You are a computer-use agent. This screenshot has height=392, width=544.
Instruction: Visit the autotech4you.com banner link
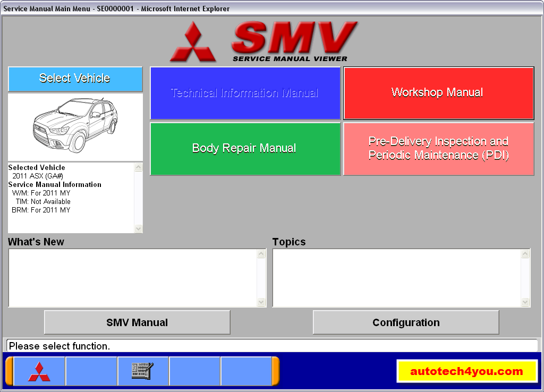click(x=467, y=371)
